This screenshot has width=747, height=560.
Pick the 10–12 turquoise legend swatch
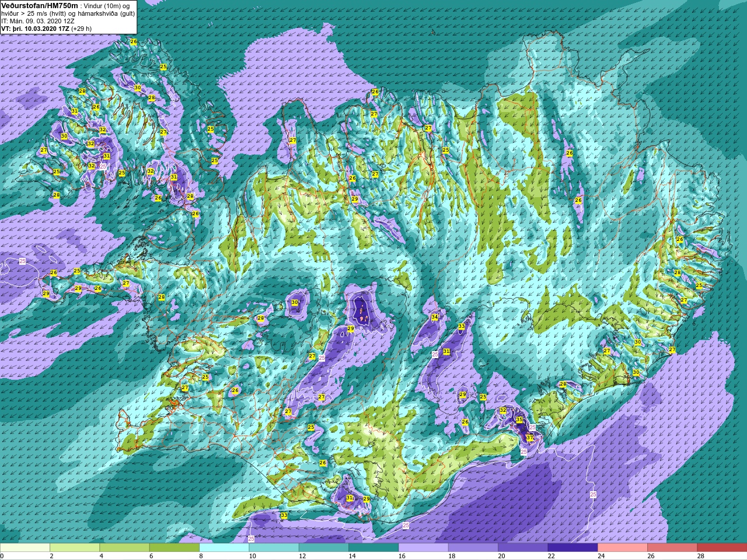(x=274, y=548)
